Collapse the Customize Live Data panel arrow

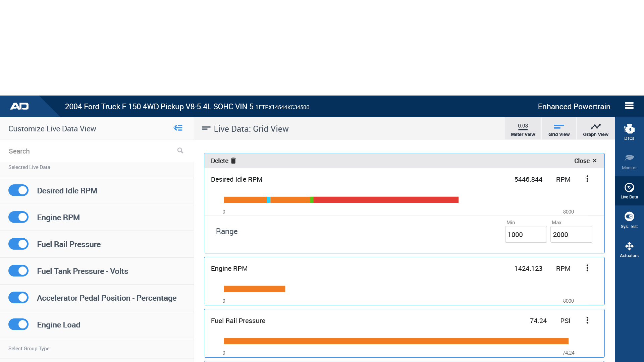(x=178, y=128)
